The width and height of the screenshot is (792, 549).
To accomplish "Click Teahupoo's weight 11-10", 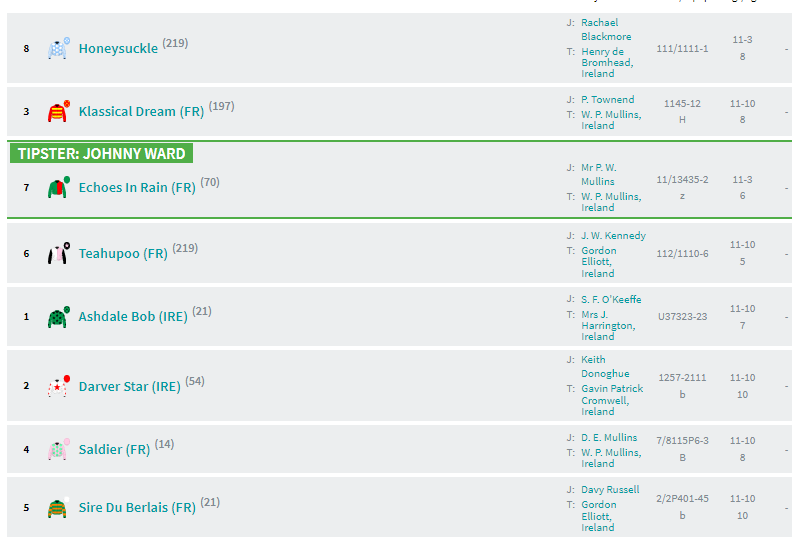I will (742, 245).
